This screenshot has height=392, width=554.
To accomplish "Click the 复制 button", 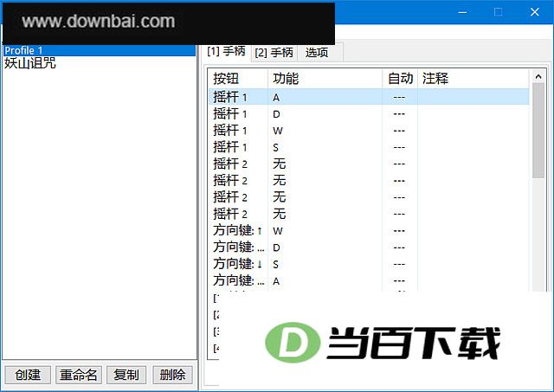I will pyautogui.click(x=126, y=375).
